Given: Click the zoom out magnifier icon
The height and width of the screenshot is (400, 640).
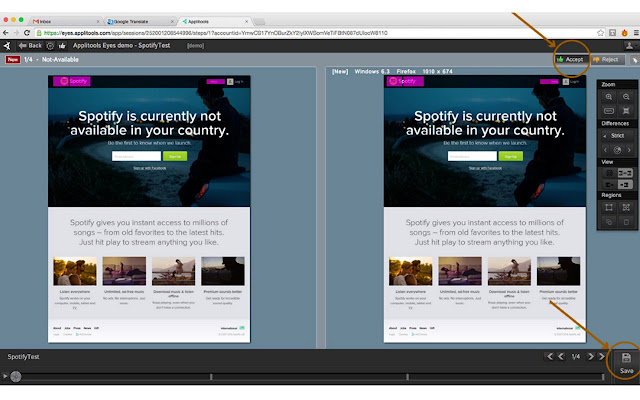Looking at the screenshot, I should click(626, 97).
